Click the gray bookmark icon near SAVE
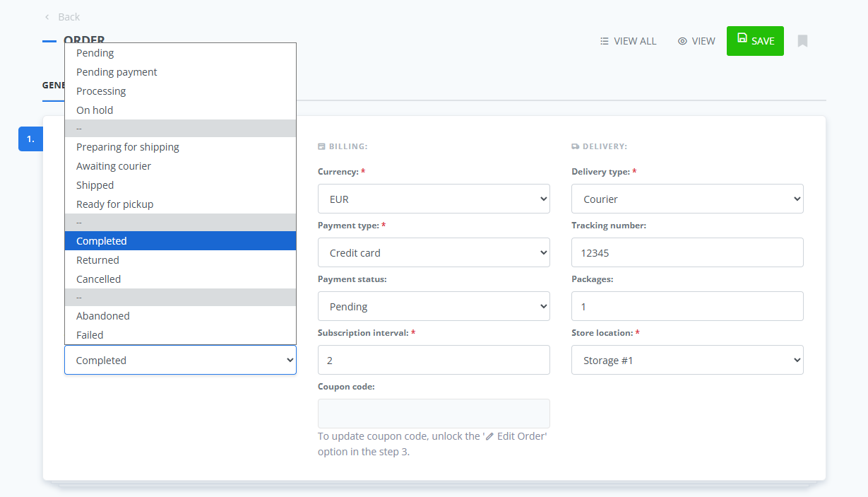 pos(802,41)
